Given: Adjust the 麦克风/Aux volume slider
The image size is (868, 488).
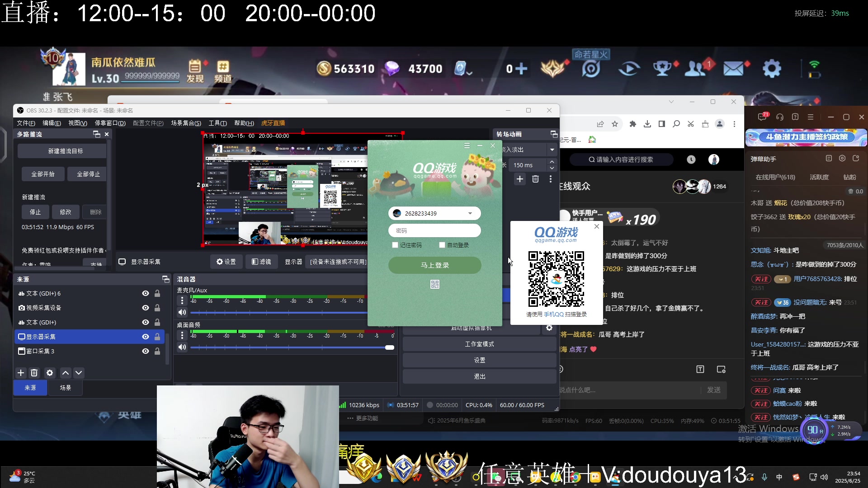Looking at the screenshot, I should click(278, 312).
